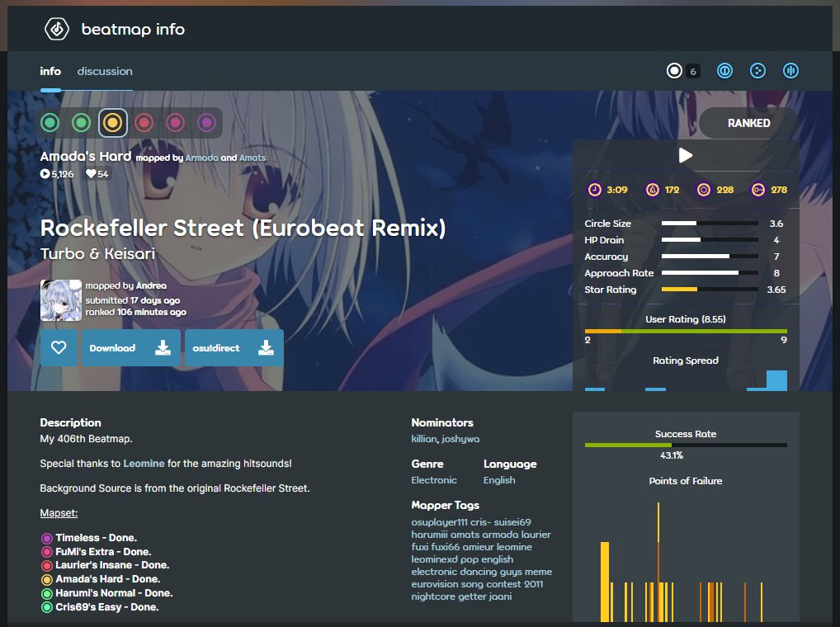Pick the purple Timeless difficulty circle
Viewport: 840px width, 627px height.
tap(206, 123)
